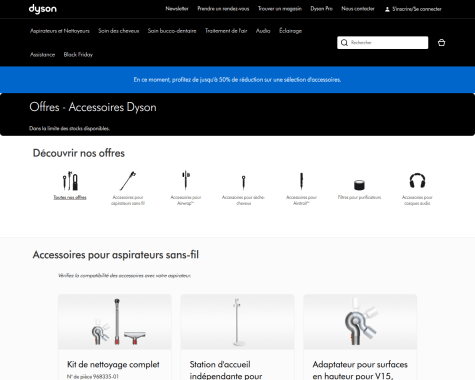Open Soin des cheveux menu
The width and height of the screenshot is (475, 380).
coord(119,31)
